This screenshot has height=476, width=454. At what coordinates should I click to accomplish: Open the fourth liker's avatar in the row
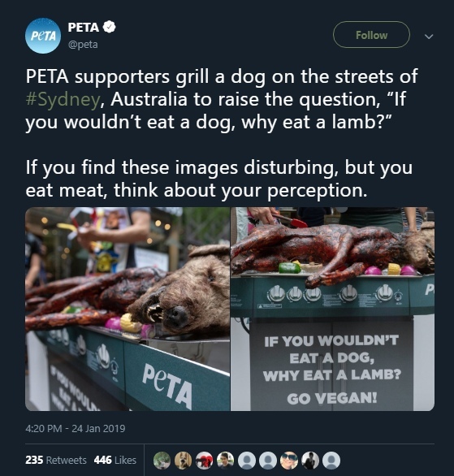click(x=225, y=461)
